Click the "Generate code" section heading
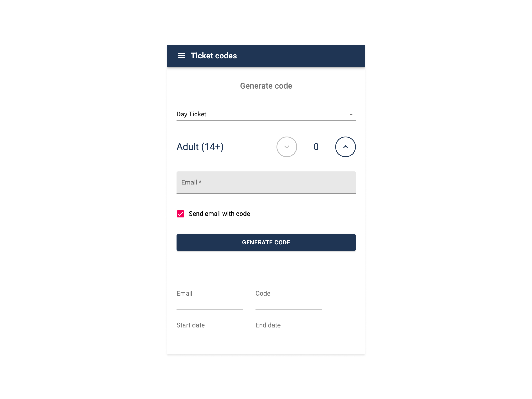Viewport: 532px width, 399px height. (266, 86)
